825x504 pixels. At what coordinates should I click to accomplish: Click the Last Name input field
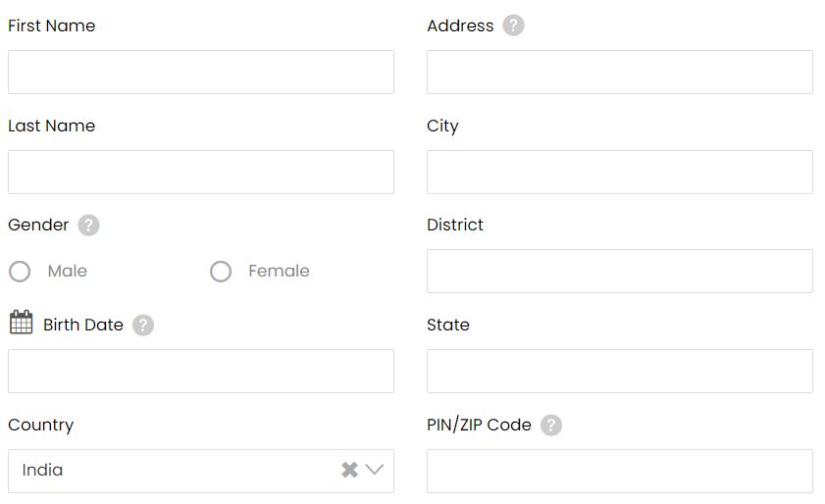(x=201, y=172)
